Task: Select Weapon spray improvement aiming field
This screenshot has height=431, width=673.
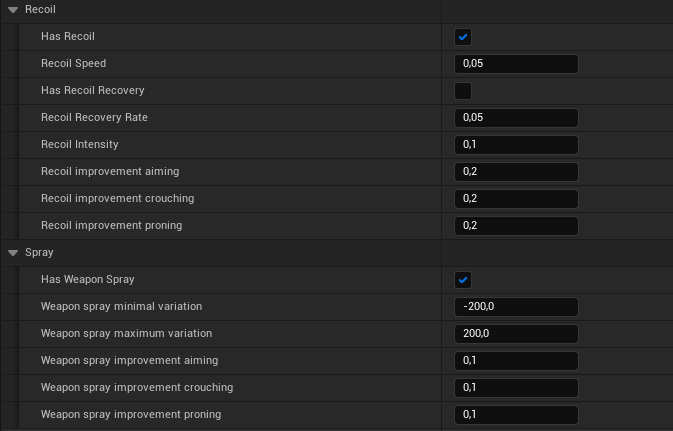Action: pyautogui.click(x=516, y=361)
